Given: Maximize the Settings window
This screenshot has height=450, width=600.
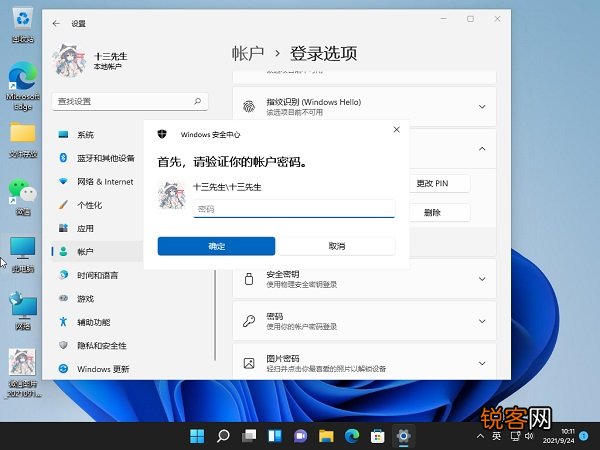Looking at the screenshot, I should [470, 19].
